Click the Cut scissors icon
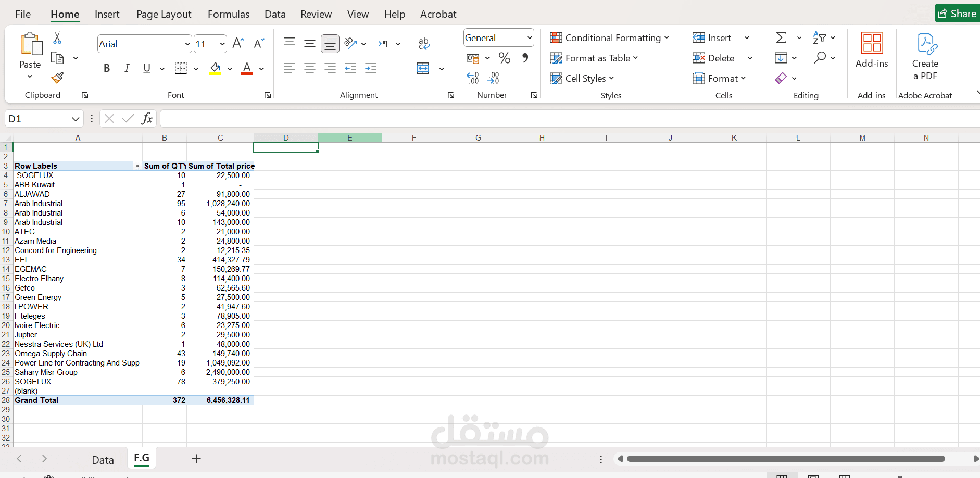The height and width of the screenshot is (478, 980). coord(57,38)
